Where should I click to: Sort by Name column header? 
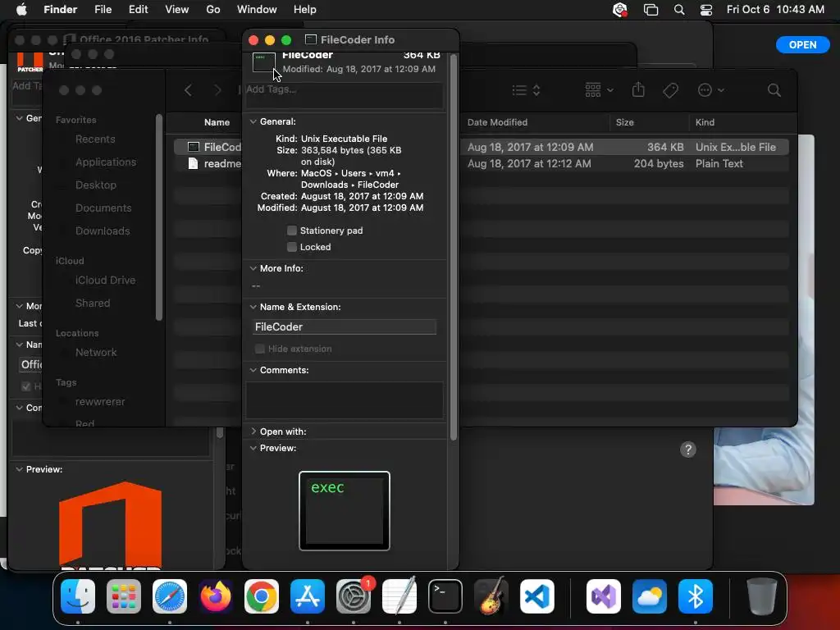click(x=217, y=122)
